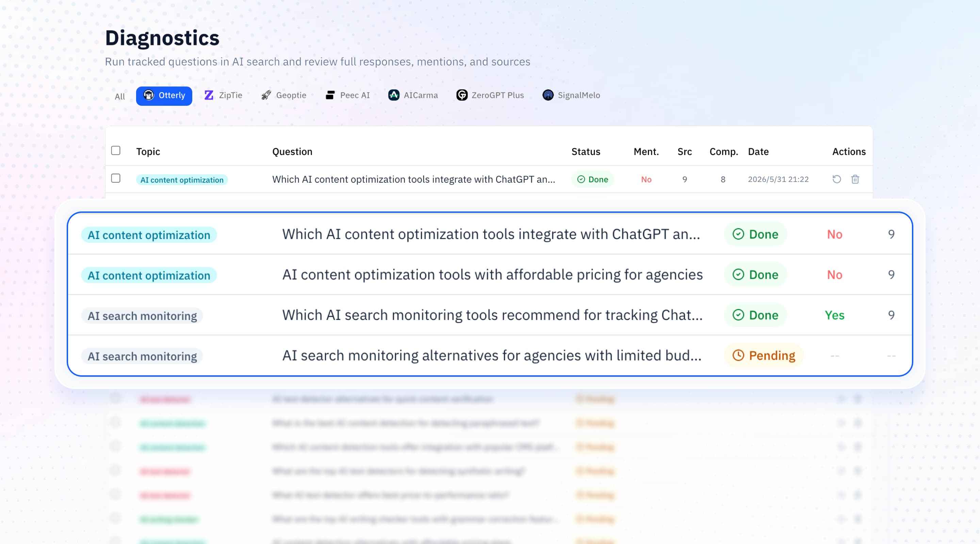The height and width of the screenshot is (544, 980).
Task: Click the AI search monitoring tag on Yes row
Action: [x=142, y=316]
